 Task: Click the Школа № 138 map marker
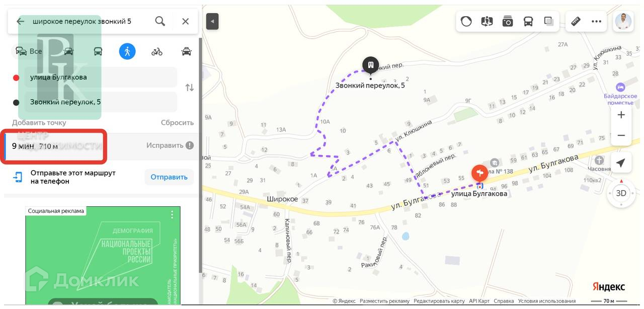pyautogui.click(x=495, y=163)
